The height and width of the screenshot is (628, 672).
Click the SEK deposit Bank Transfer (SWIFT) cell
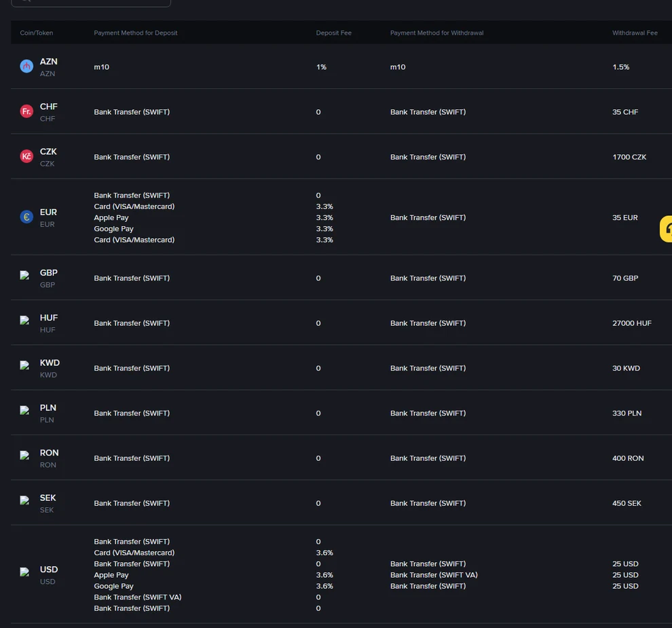pyautogui.click(x=132, y=503)
